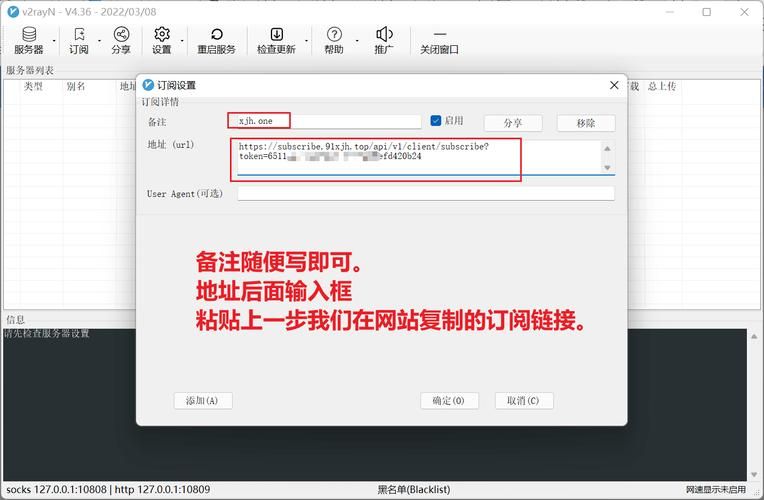Click the 推广 (Promotion) speaker icon

384,40
